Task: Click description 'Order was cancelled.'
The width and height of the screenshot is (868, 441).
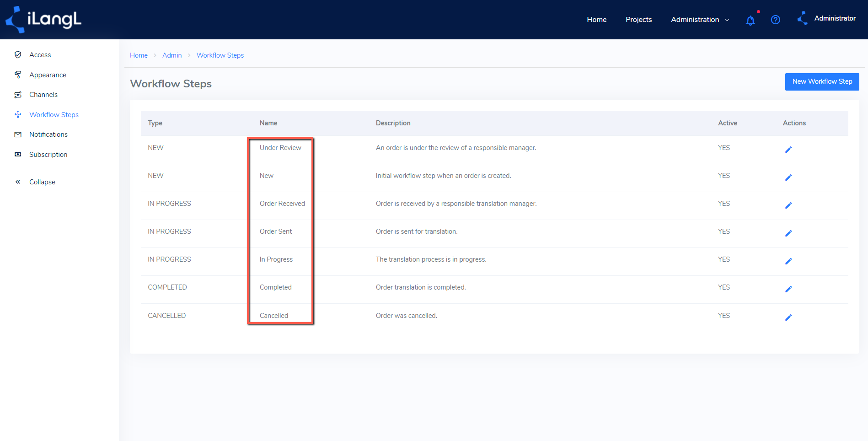Action: click(407, 316)
